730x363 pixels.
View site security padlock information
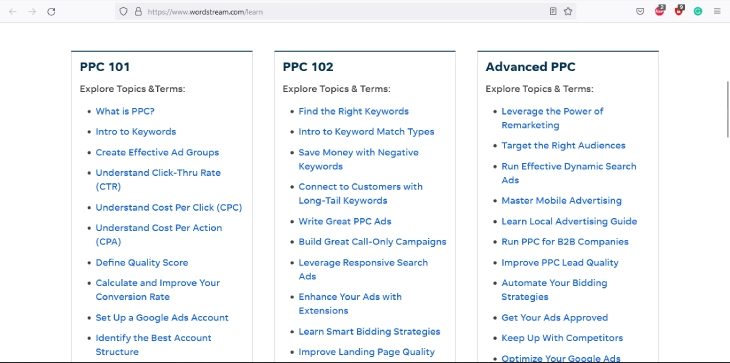pyautogui.click(x=138, y=12)
